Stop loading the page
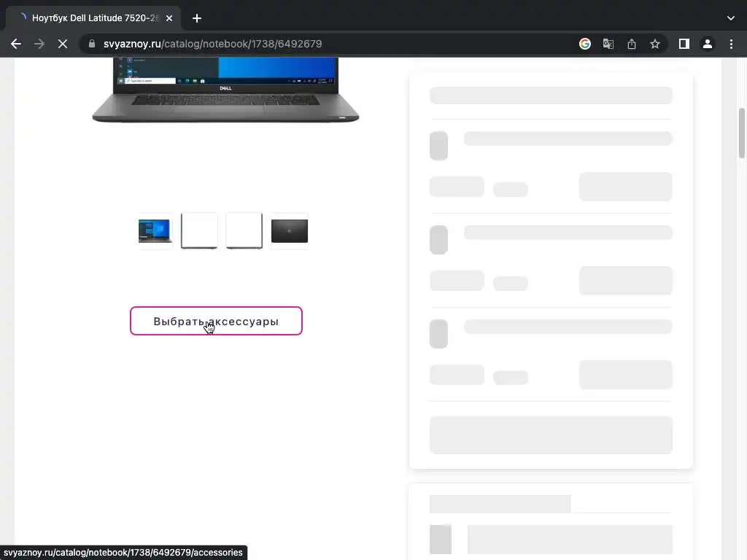The width and height of the screenshot is (747, 560). pos(63,44)
